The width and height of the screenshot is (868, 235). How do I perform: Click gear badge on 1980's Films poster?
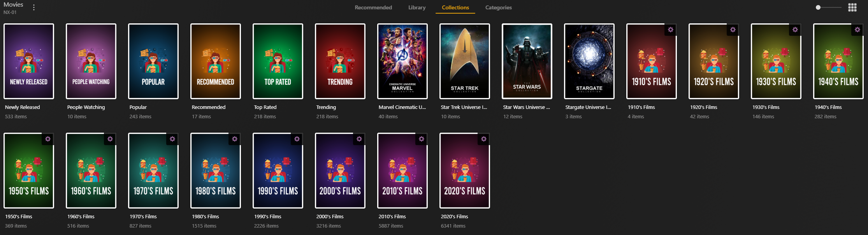tap(235, 139)
